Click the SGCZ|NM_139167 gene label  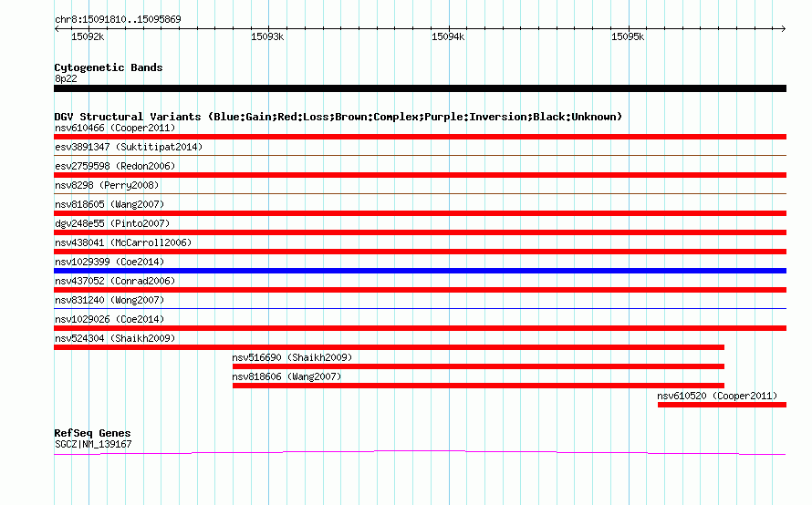93,444
